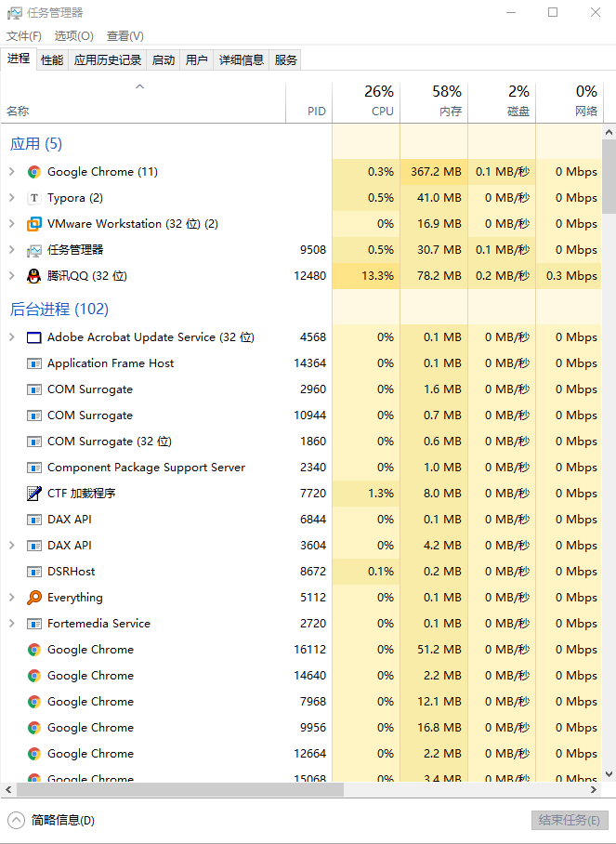Expand the Fortemedia Service entry
The width and height of the screenshot is (616, 844).
12,624
